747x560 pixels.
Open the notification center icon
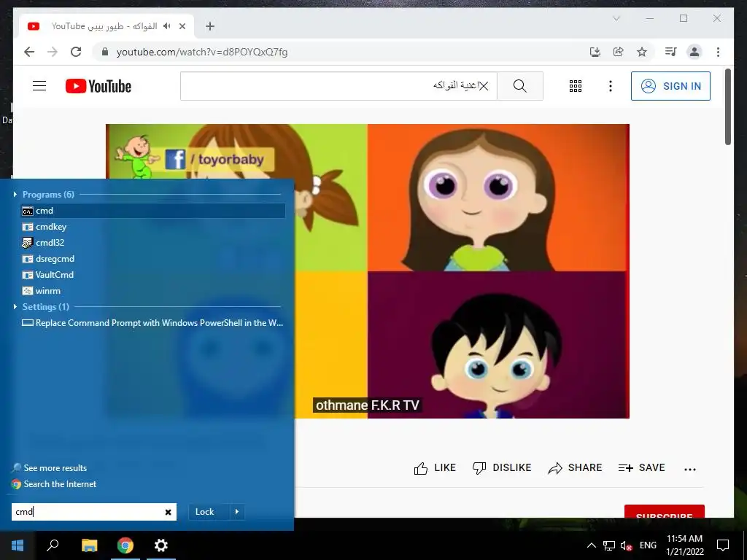pyautogui.click(x=723, y=545)
